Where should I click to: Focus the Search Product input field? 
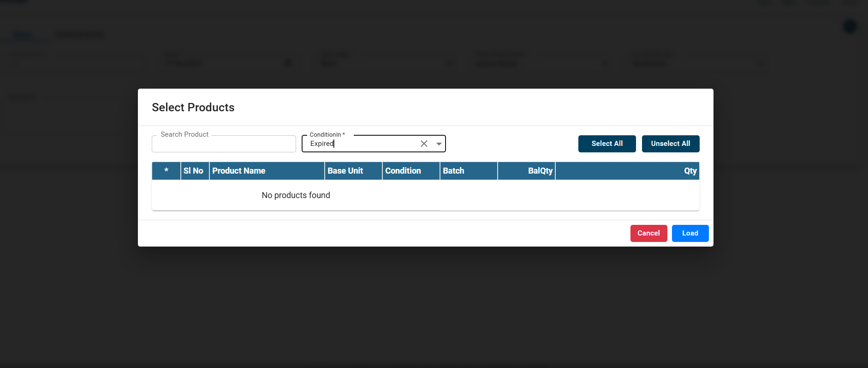224,144
